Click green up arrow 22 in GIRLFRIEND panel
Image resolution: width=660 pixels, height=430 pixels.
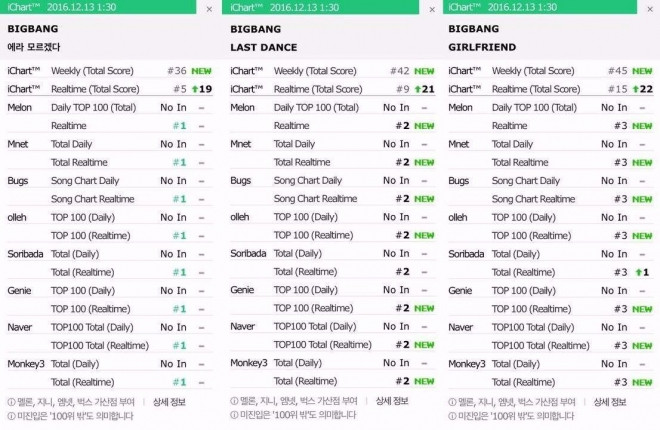(643, 89)
